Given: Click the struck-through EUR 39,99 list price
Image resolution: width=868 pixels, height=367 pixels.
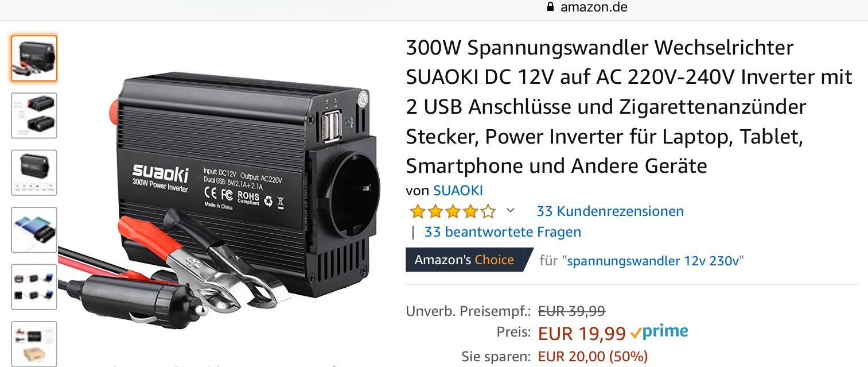Looking at the screenshot, I should (571, 311).
